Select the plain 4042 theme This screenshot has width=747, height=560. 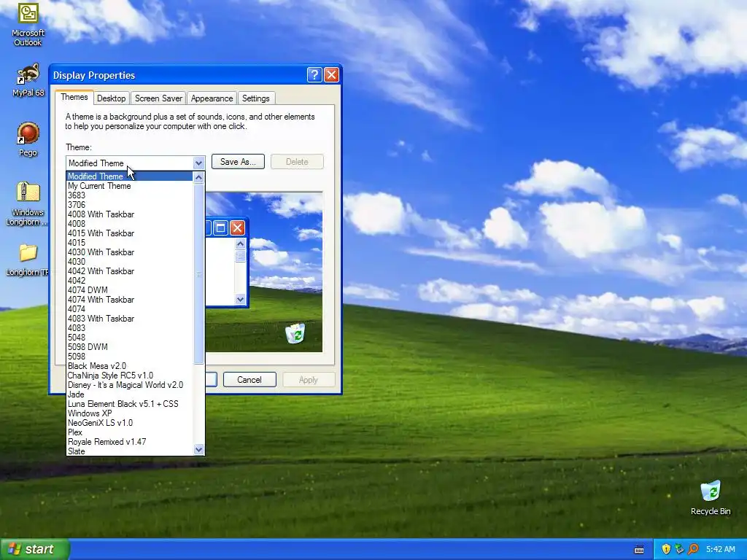(x=130, y=281)
